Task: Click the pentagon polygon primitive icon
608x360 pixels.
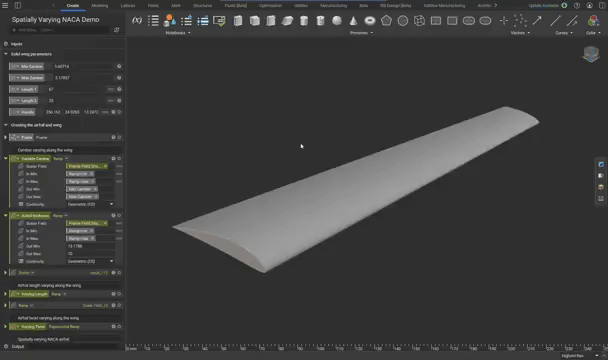Action: click(x=386, y=21)
